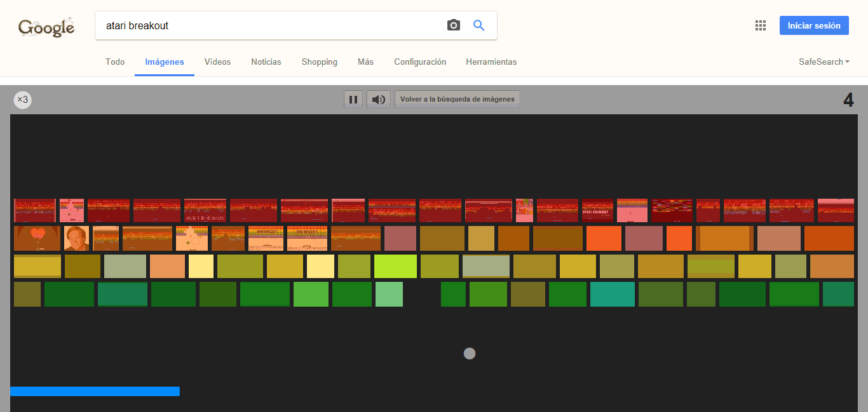Image resolution: width=868 pixels, height=412 pixels.
Task: Open the Shopping tab
Action: 320,62
